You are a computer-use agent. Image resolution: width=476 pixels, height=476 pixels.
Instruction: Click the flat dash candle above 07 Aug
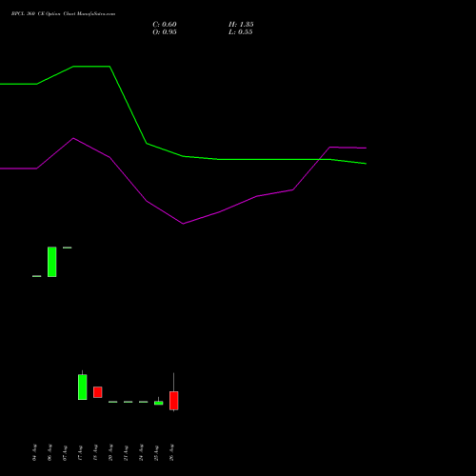click(68, 248)
